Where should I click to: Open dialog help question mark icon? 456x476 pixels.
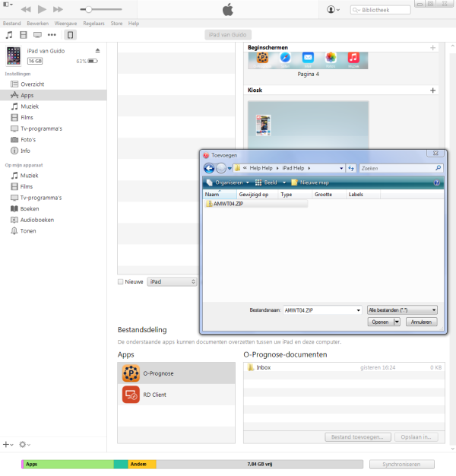tap(436, 182)
